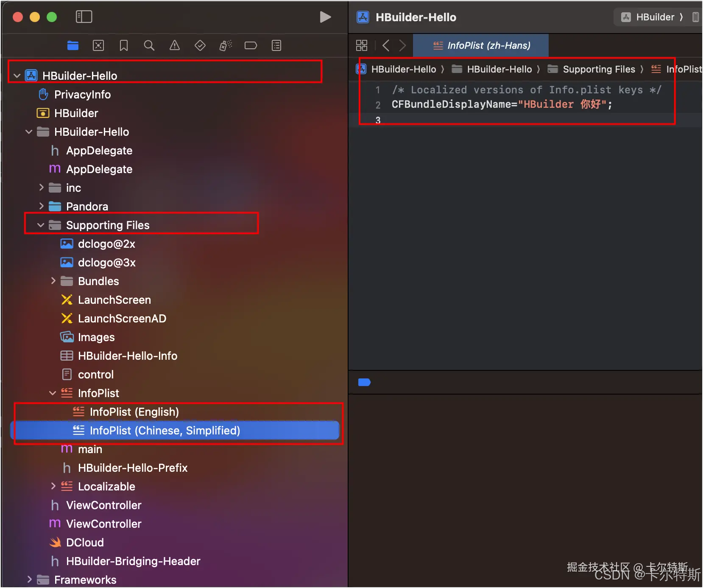The height and width of the screenshot is (588, 703).
Task: Open LaunchScreen storyboard file
Action: 114,300
